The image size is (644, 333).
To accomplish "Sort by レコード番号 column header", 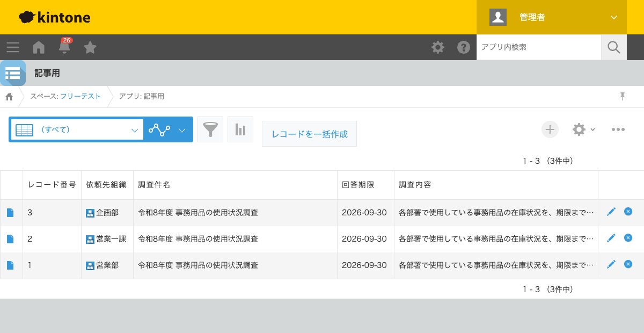I will click(x=52, y=185).
